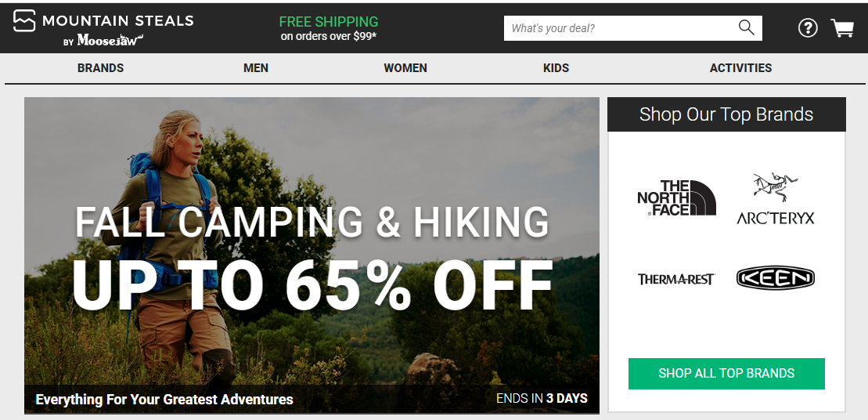Image resolution: width=868 pixels, height=420 pixels.
Task: Open the shopping cart
Action: 842,28
